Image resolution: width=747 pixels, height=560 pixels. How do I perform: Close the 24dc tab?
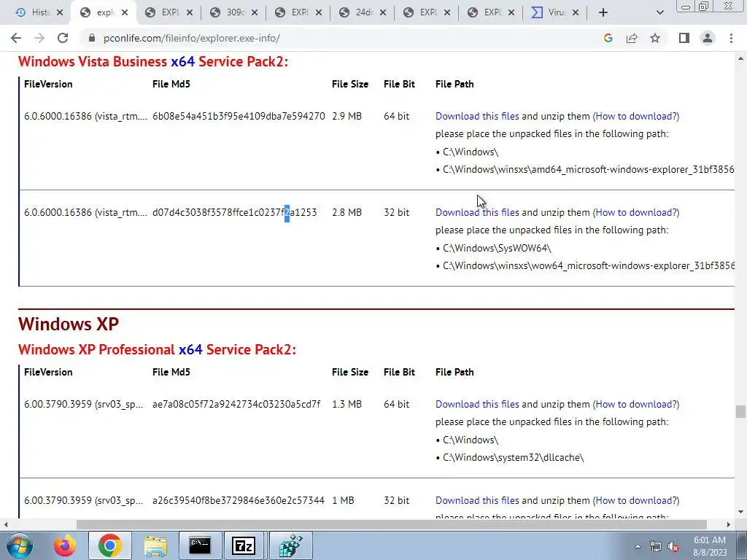tap(383, 13)
